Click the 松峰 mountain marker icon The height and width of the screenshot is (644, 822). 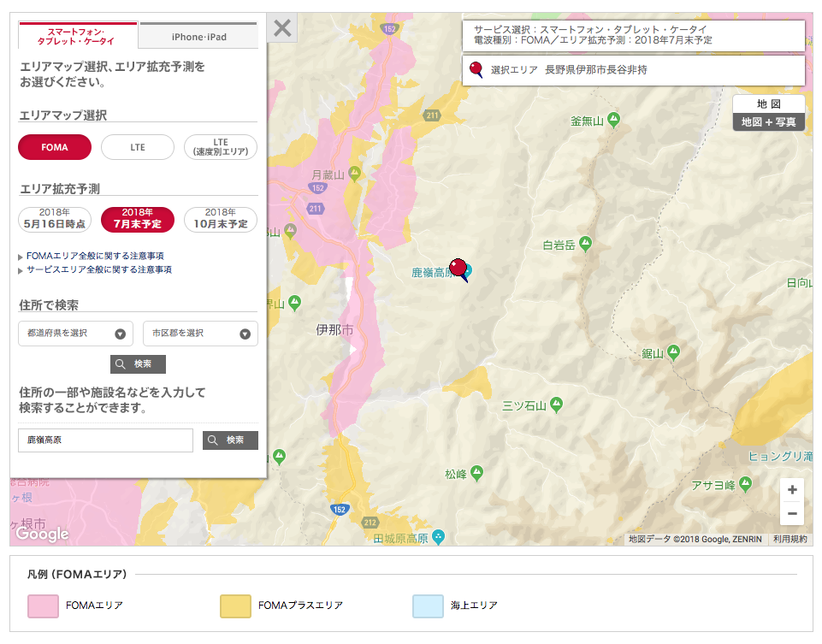476,473
